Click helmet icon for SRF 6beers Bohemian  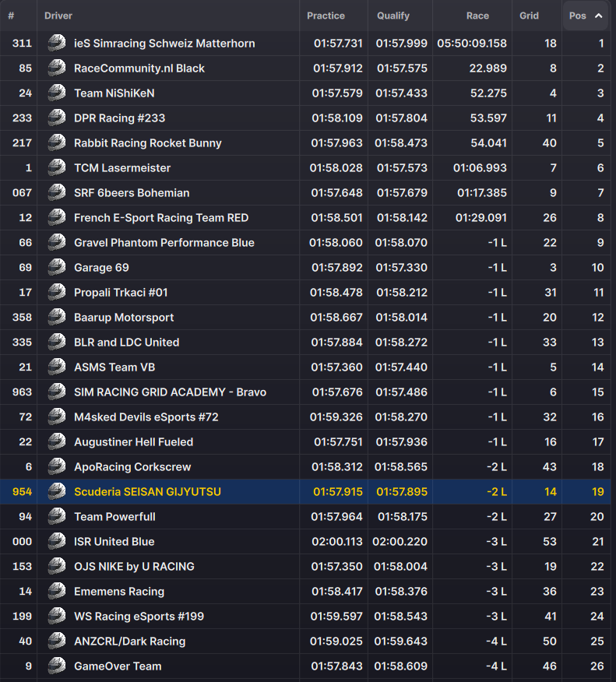[x=57, y=192]
